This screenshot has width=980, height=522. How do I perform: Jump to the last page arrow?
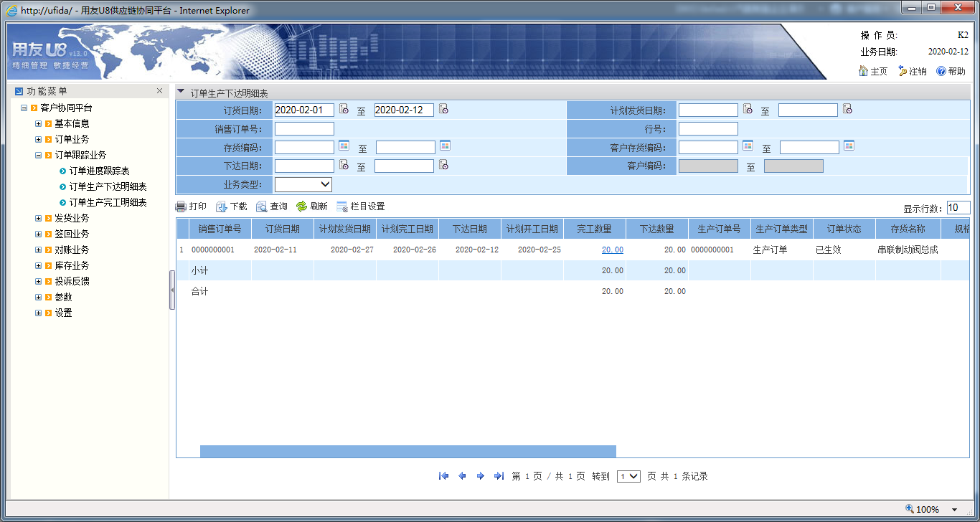click(x=499, y=476)
